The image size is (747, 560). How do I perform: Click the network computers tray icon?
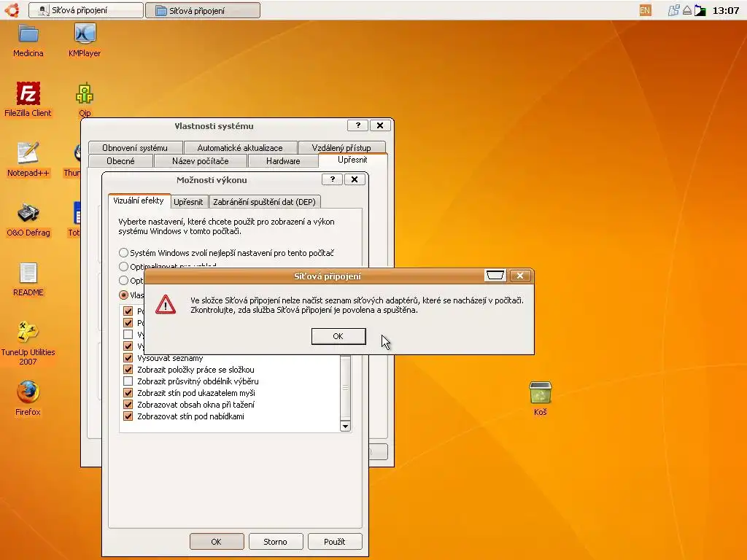tap(673, 10)
